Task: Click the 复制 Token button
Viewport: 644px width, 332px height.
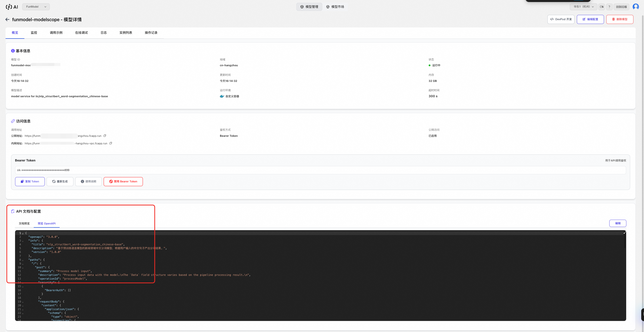Action: click(x=30, y=181)
